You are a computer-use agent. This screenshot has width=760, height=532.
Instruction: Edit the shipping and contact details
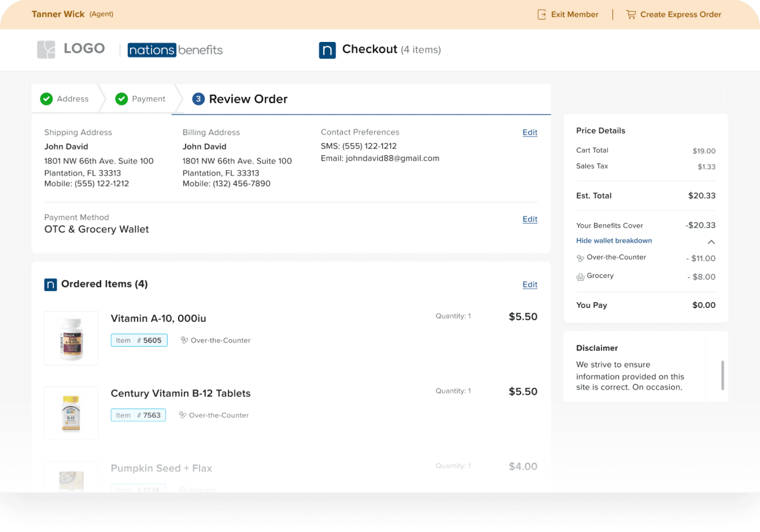pos(530,132)
